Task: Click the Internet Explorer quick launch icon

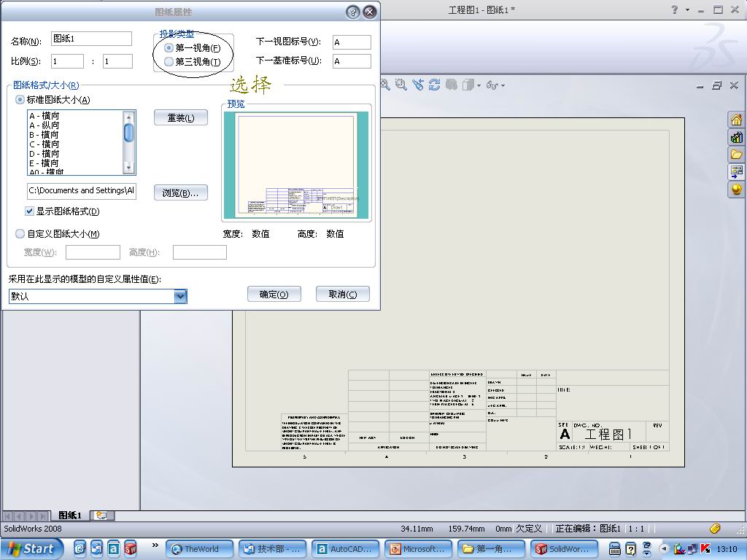Action: click(x=80, y=548)
